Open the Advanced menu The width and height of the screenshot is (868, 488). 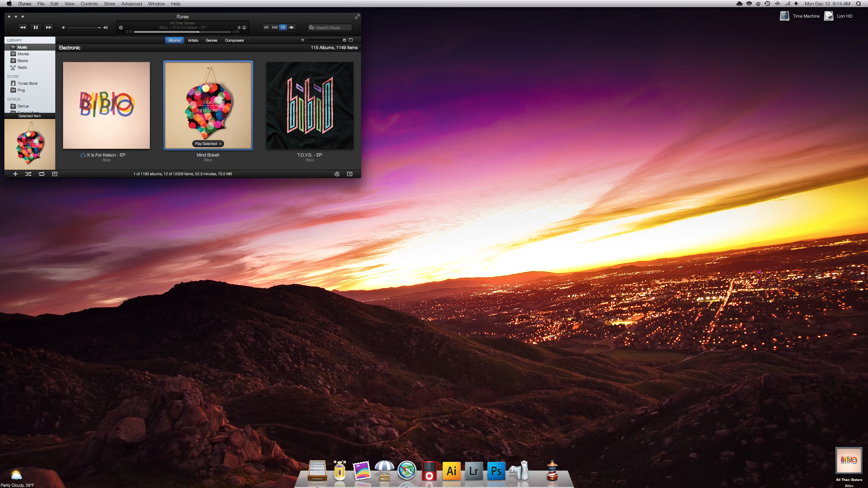(132, 4)
